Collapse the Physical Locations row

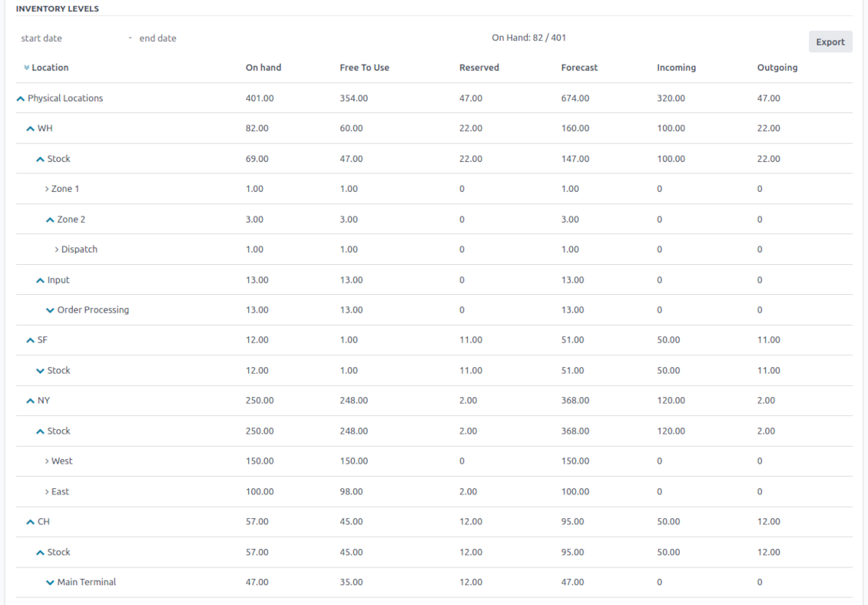(x=21, y=98)
